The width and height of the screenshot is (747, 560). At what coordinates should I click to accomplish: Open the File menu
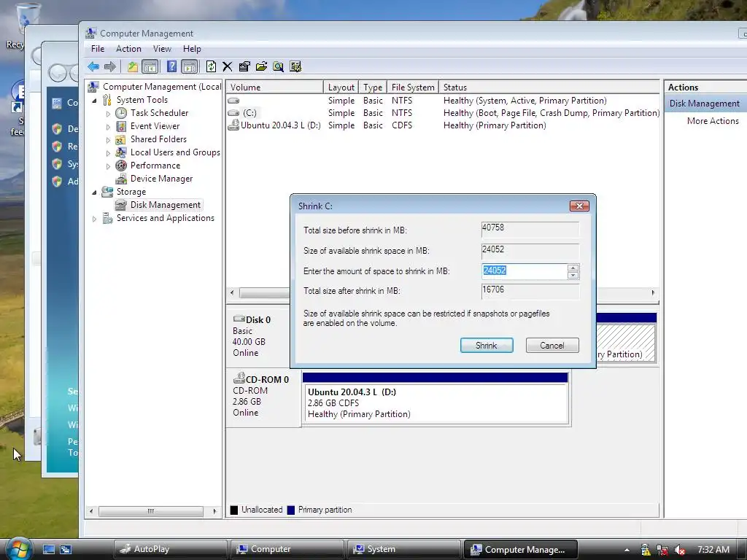(98, 49)
